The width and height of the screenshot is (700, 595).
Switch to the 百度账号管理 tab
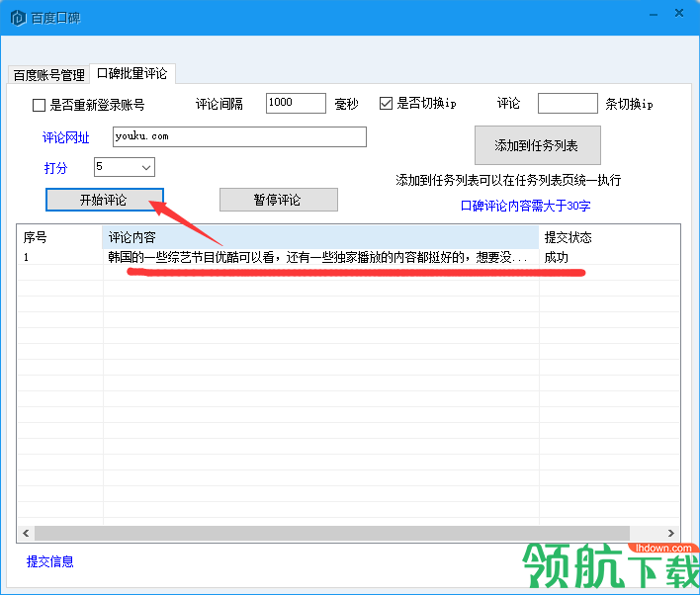point(48,74)
